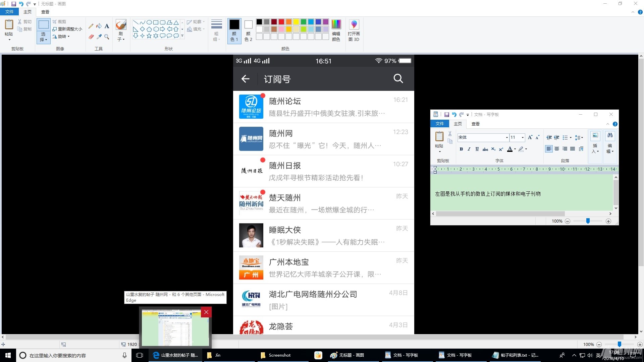The width and height of the screenshot is (644, 362).
Task: Toggle Justify alignment in WordPad
Action: pyautogui.click(x=573, y=149)
